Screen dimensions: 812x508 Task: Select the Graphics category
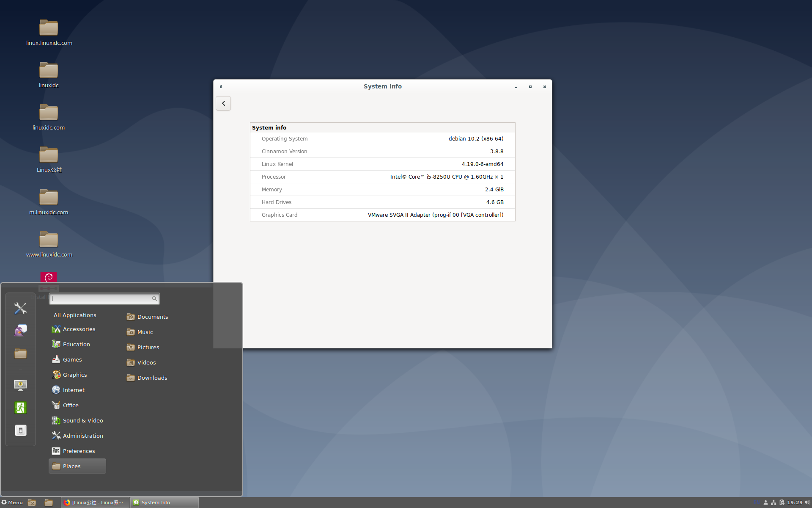pyautogui.click(x=77, y=375)
